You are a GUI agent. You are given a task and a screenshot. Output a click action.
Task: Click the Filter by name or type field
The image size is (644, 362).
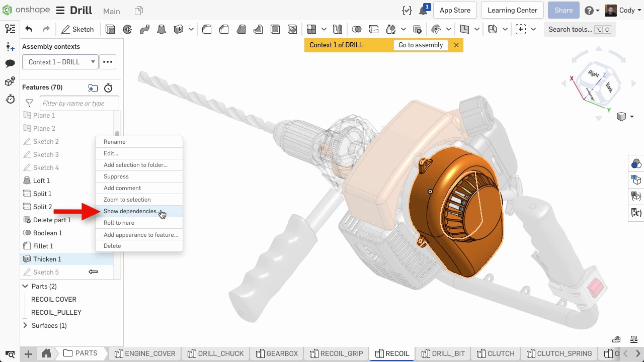[79, 103]
